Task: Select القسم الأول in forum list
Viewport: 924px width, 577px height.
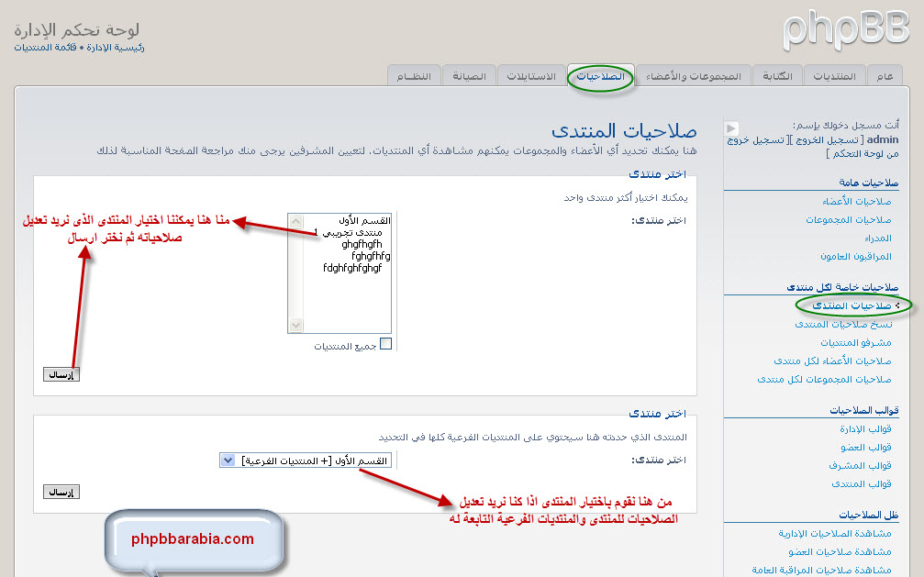Action: 364,220
